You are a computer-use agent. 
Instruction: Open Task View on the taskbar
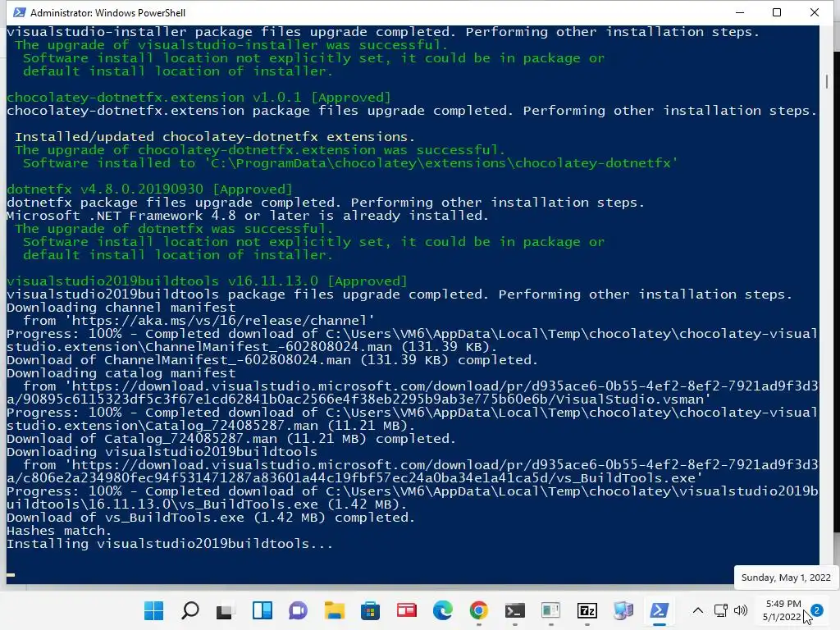click(226, 610)
